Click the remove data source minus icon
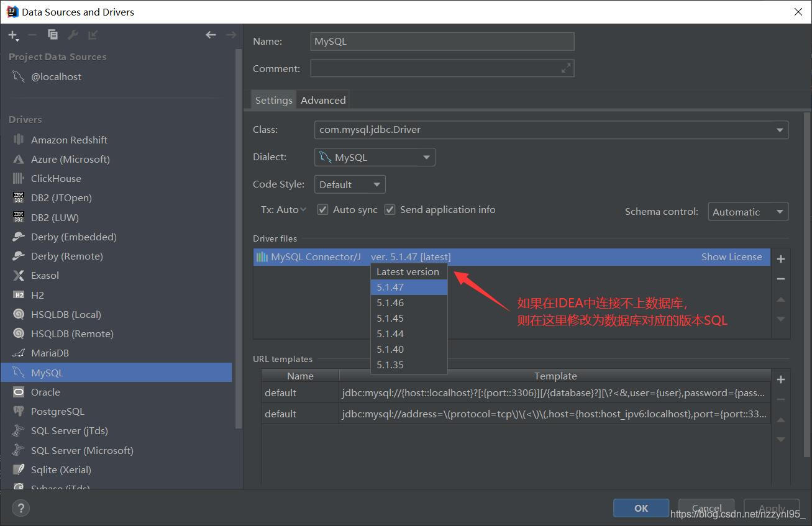The image size is (812, 526). coord(32,35)
